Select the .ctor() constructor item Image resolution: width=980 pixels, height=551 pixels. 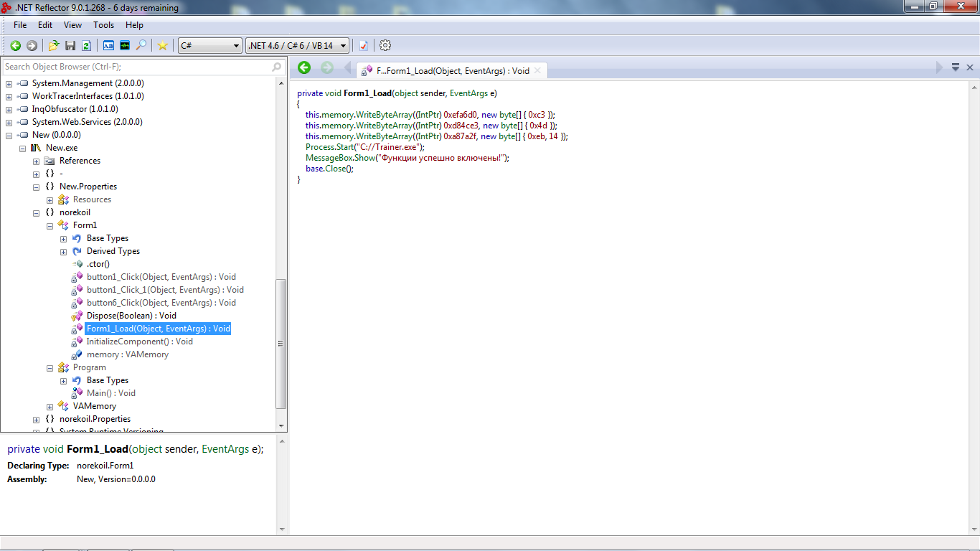click(x=98, y=264)
